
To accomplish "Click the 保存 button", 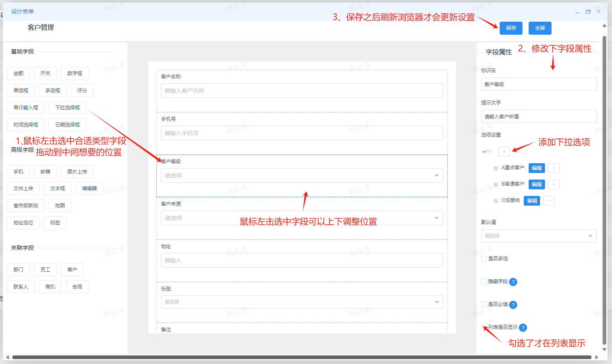I will pos(511,28).
